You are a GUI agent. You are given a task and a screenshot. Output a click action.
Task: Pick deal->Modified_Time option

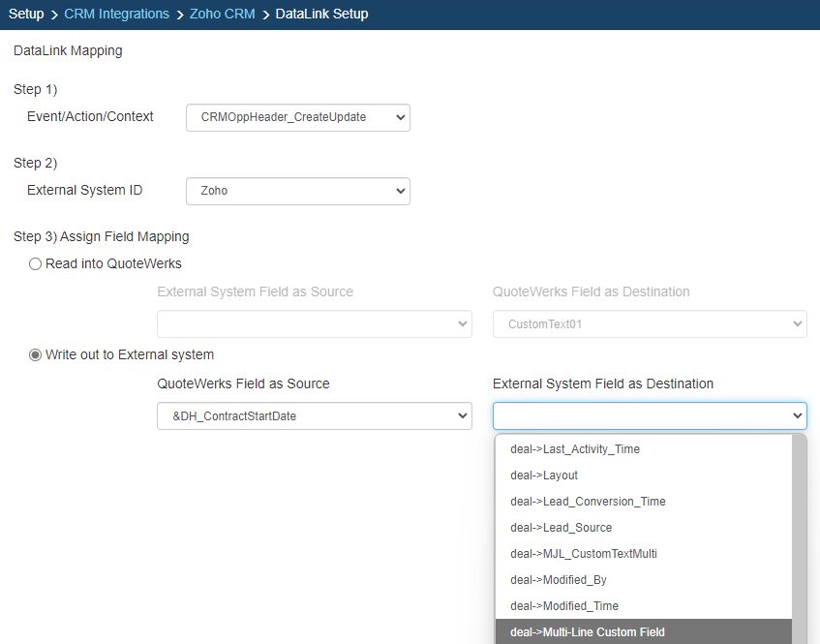click(x=563, y=606)
